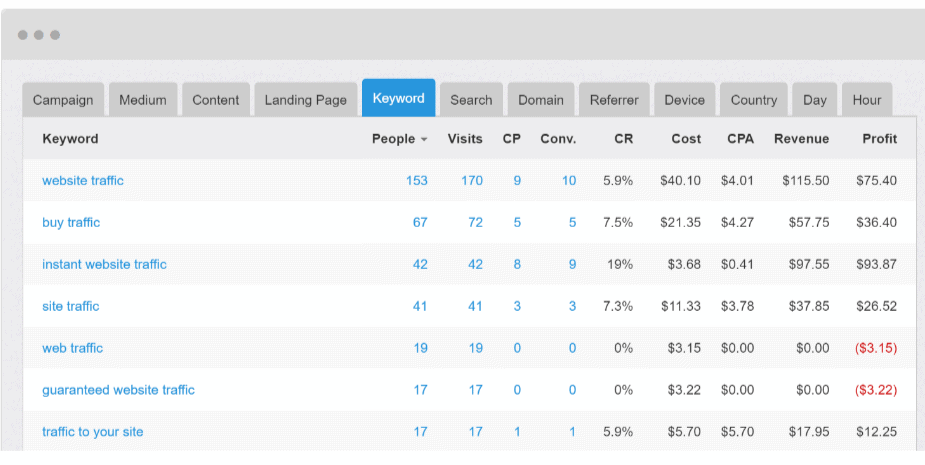This screenshot has height=465, width=925.
Task: Sort table by Revenue column header
Action: pyautogui.click(x=801, y=139)
